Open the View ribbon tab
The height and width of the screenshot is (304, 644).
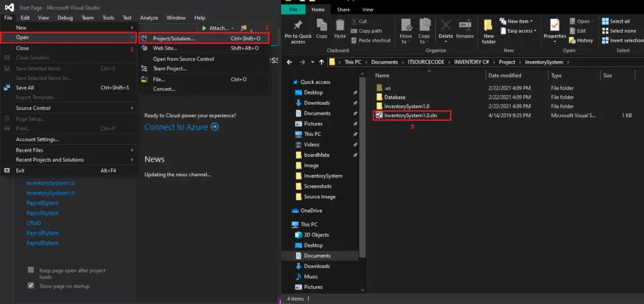click(x=367, y=9)
